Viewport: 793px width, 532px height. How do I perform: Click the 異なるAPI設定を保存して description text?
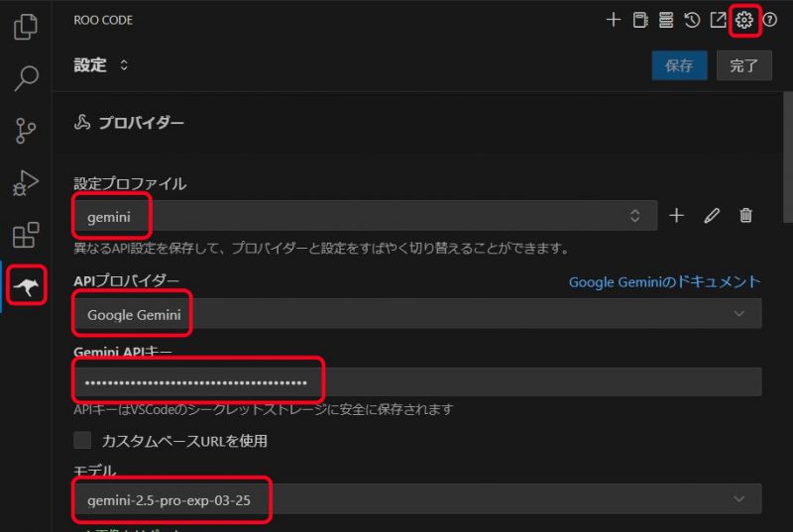(322, 248)
